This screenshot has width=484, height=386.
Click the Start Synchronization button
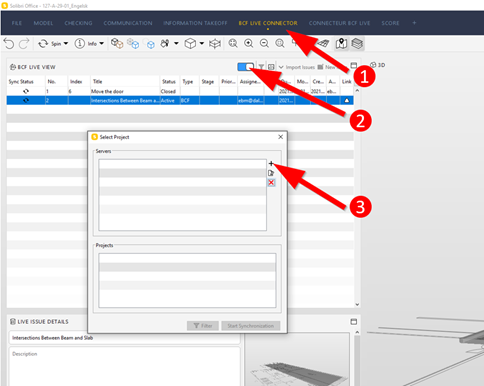coord(251,326)
